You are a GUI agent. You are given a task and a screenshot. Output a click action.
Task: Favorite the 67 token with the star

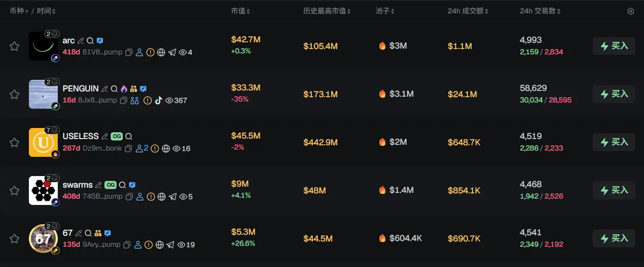pos(14,239)
